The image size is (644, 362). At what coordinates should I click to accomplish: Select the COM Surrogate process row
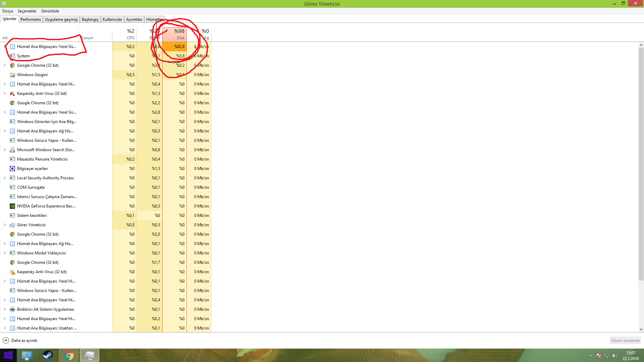[31, 187]
